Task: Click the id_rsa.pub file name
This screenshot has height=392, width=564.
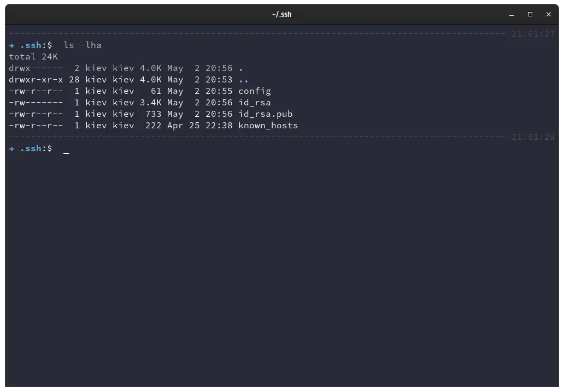Action: [266, 114]
